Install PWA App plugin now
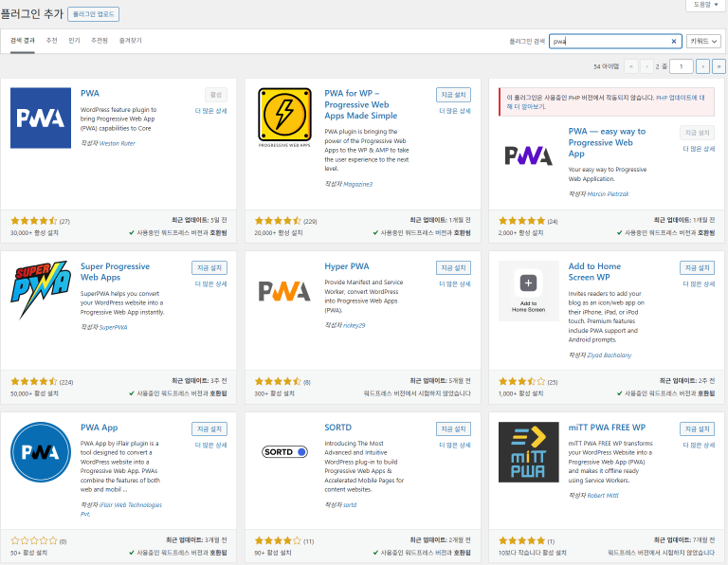728x565 pixels. pos(209,429)
